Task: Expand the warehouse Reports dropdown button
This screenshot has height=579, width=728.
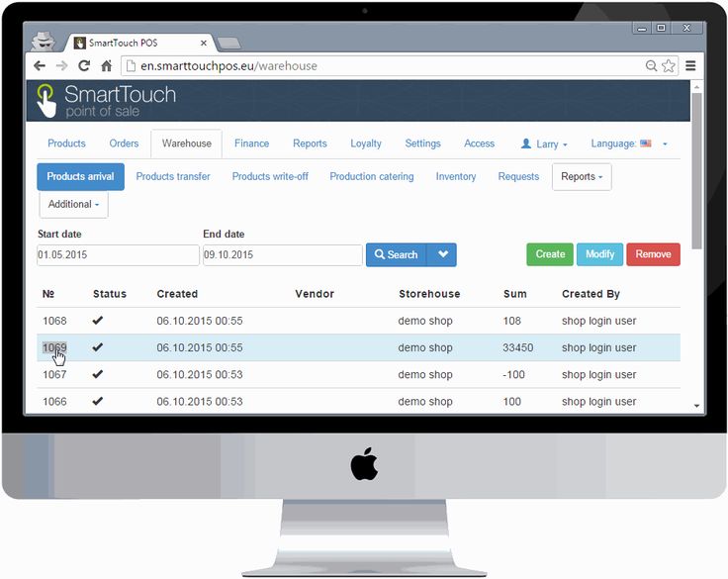Action: 582,176
